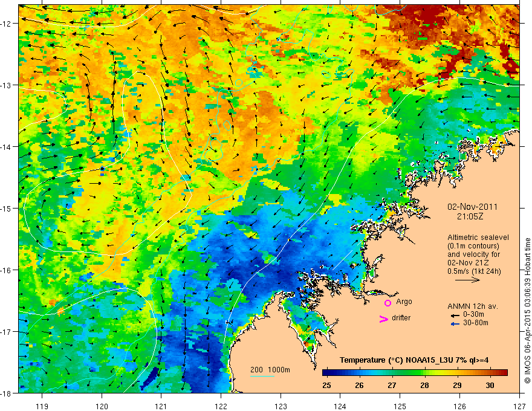Click the magenta drifter arrowhead legend symbol
Screen dimensions: 532x411
[383, 319]
